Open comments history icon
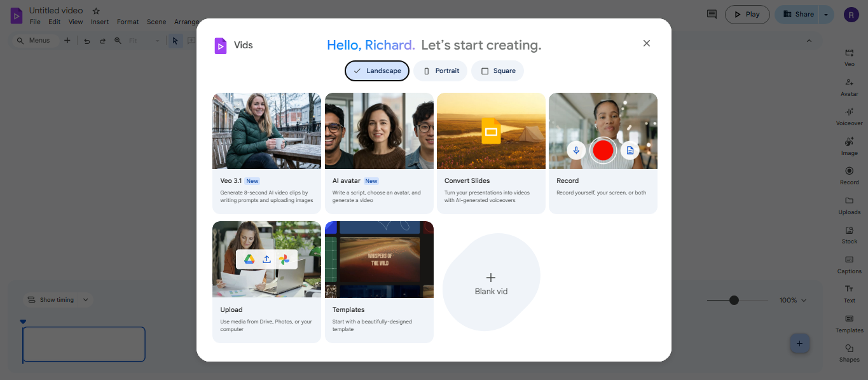 coord(712,15)
